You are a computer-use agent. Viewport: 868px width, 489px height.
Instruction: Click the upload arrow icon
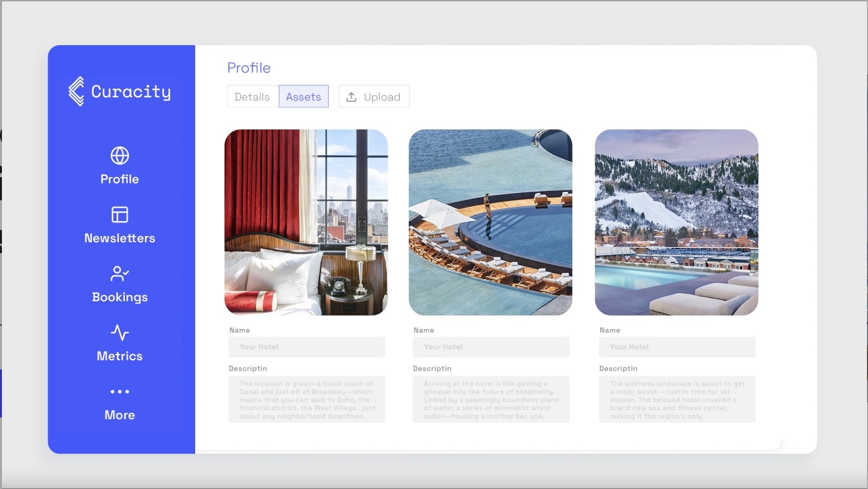tap(351, 97)
